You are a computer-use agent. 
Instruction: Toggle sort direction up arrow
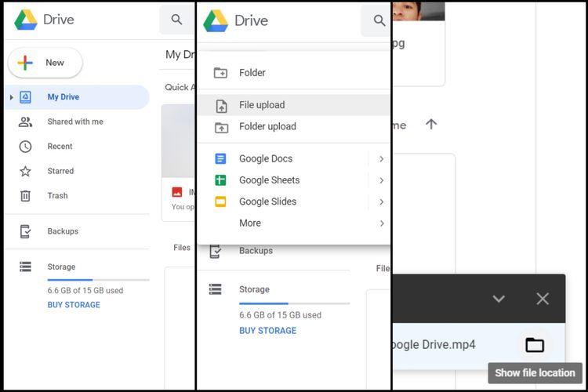431,124
